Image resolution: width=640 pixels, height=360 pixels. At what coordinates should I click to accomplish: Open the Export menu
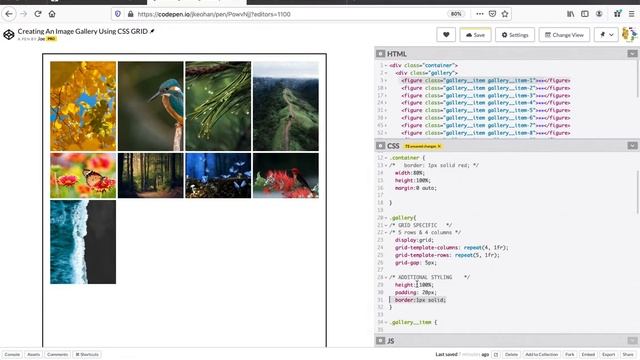[608, 354]
